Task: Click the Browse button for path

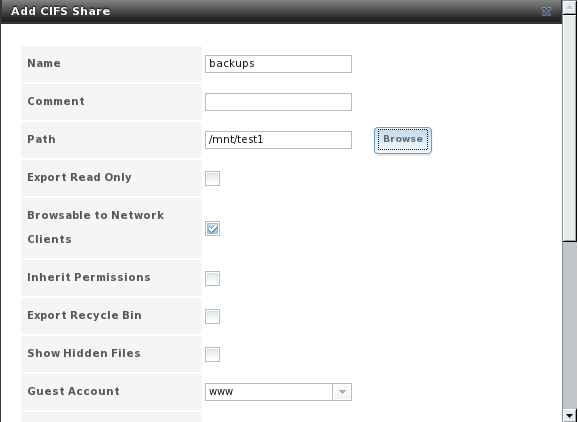Action: click(403, 140)
